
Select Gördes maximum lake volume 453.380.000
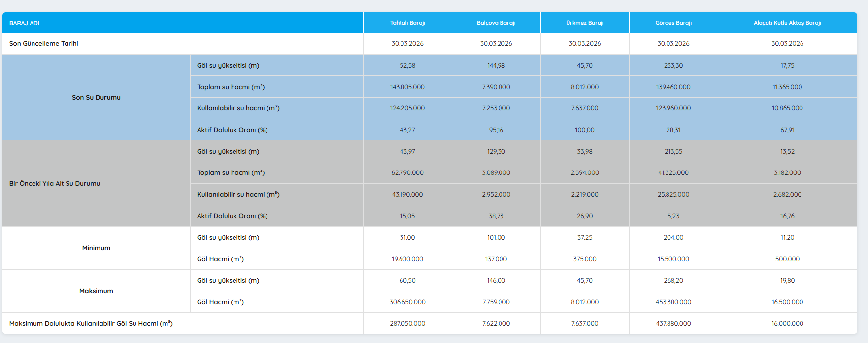point(673,302)
